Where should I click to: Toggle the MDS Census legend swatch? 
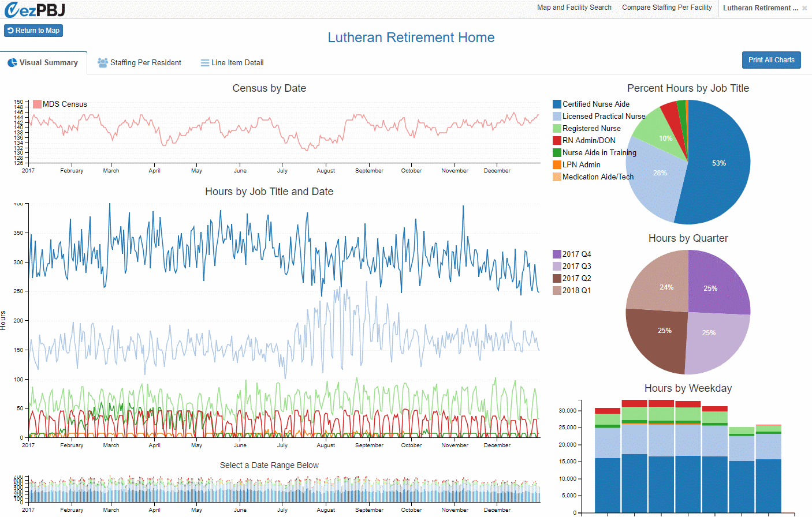click(x=37, y=104)
